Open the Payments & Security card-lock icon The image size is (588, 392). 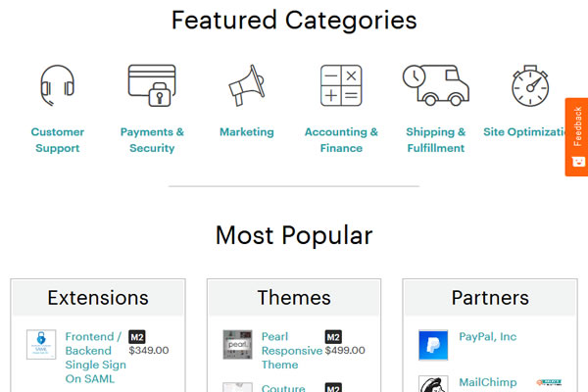152,86
